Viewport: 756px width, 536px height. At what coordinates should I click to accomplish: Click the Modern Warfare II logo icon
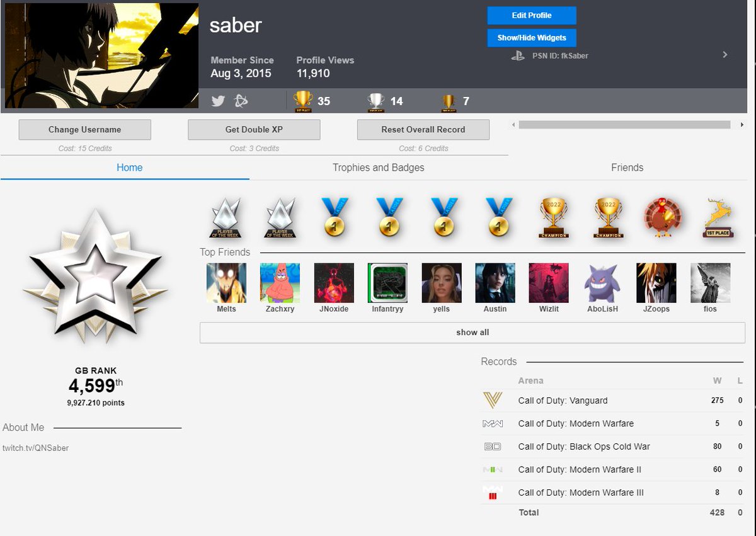(492, 469)
